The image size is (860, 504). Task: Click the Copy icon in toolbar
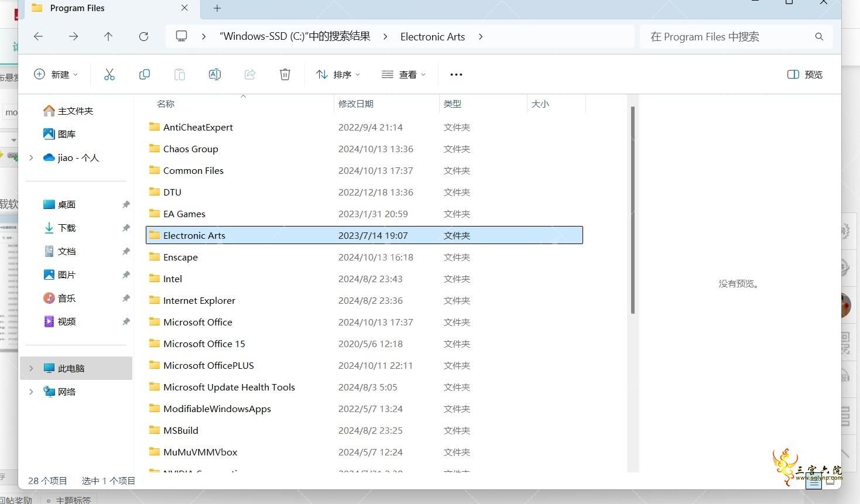click(x=145, y=74)
